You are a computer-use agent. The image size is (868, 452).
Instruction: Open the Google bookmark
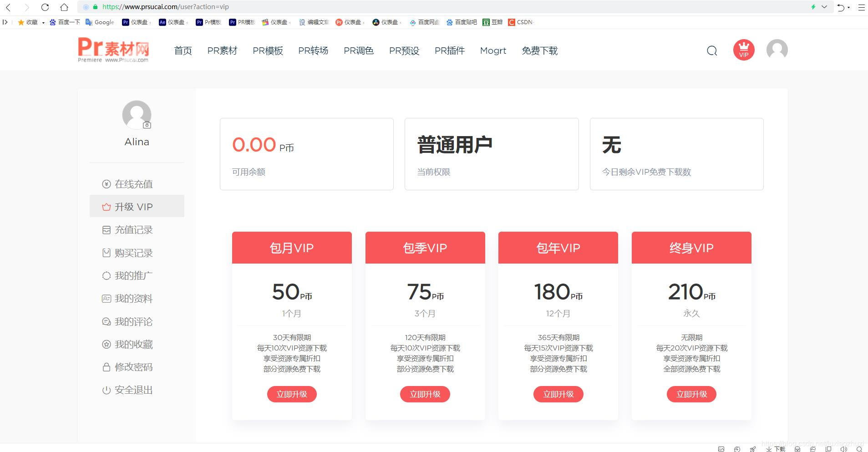[100, 22]
